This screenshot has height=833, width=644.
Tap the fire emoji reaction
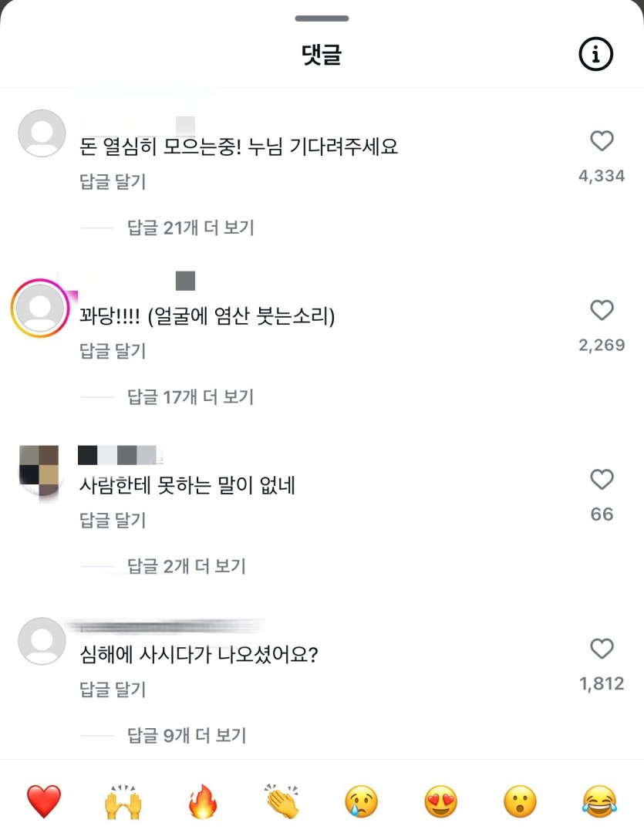pos(203,802)
